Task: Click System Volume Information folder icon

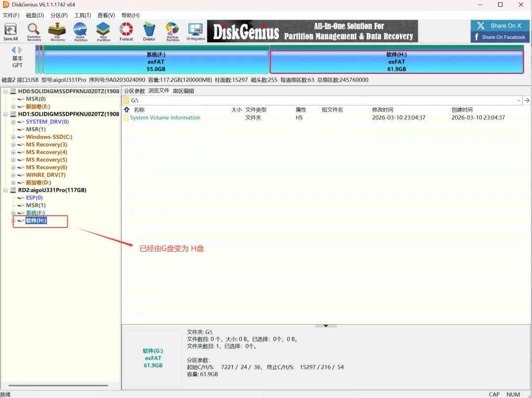Action: point(126,118)
